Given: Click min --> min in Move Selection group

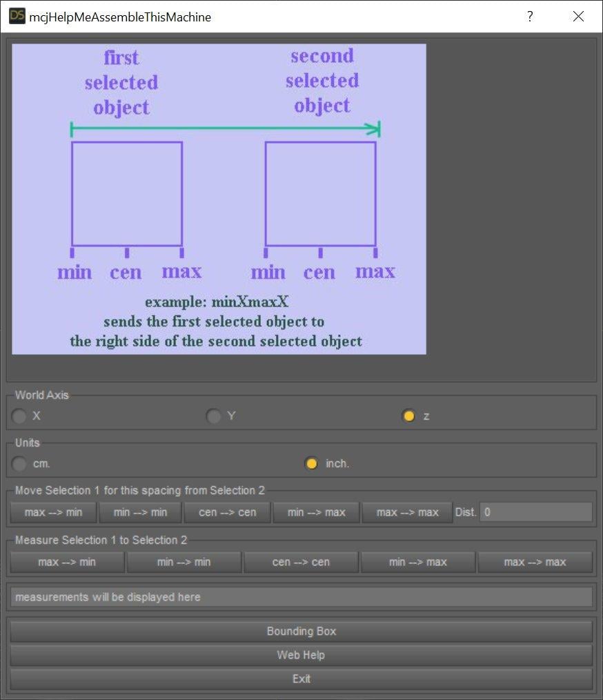Looking at the screenshot, I should [140, 512].
